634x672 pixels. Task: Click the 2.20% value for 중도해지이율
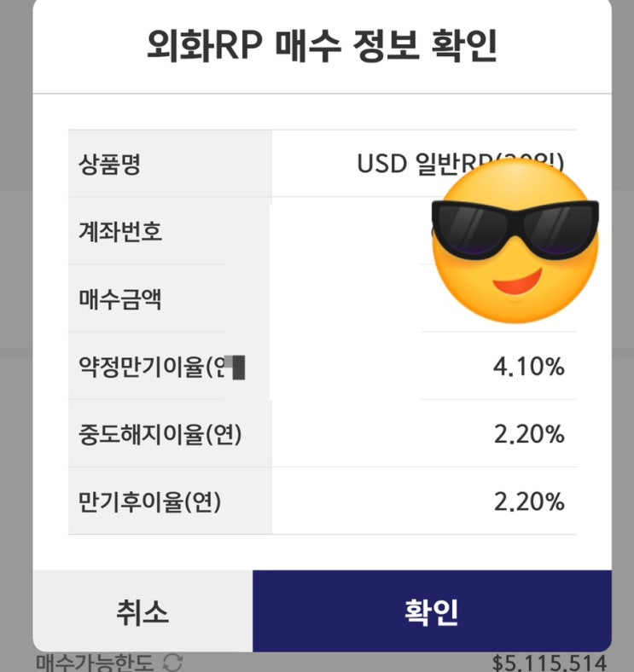pos(529,435)
